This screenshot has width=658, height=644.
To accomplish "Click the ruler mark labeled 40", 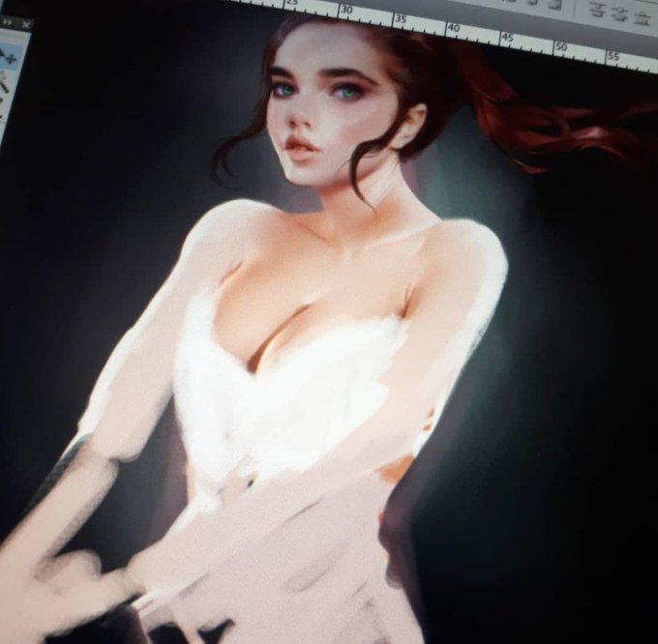I will tap(454, 28).
